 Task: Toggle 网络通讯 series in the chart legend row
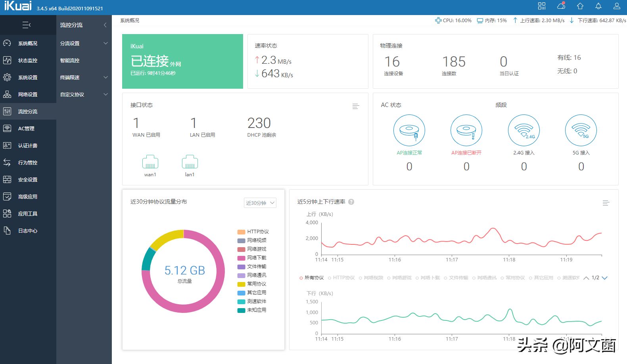(x=485, y=278)
